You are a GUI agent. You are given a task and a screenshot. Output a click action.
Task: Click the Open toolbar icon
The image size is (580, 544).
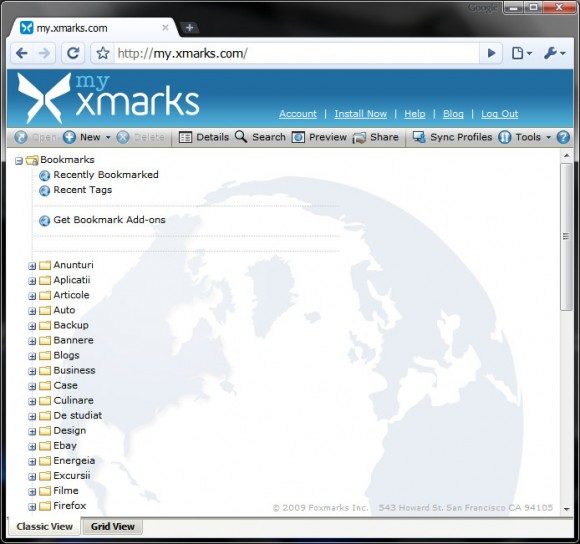21,137
